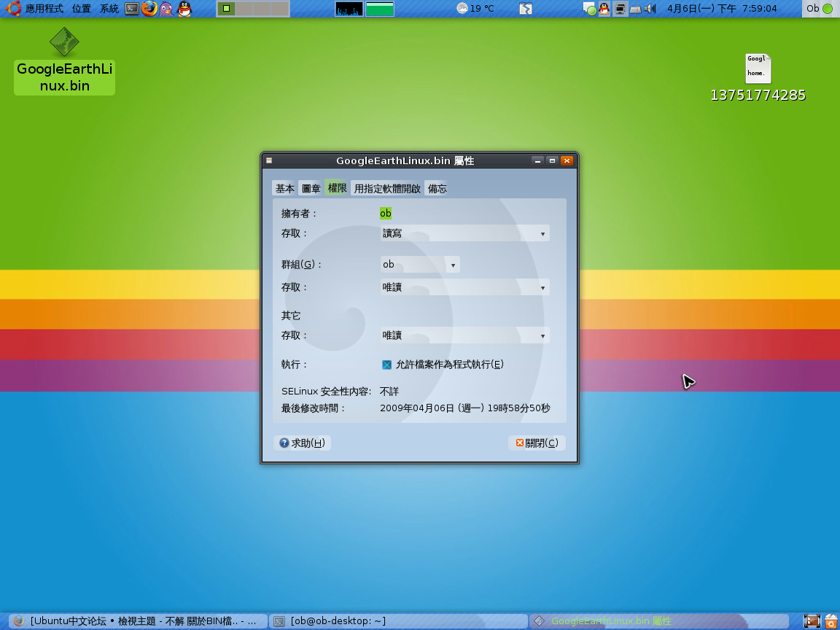Open the weather applet showing 19 °C
This screenshot has height=630, width=840.
pos(475,9)
